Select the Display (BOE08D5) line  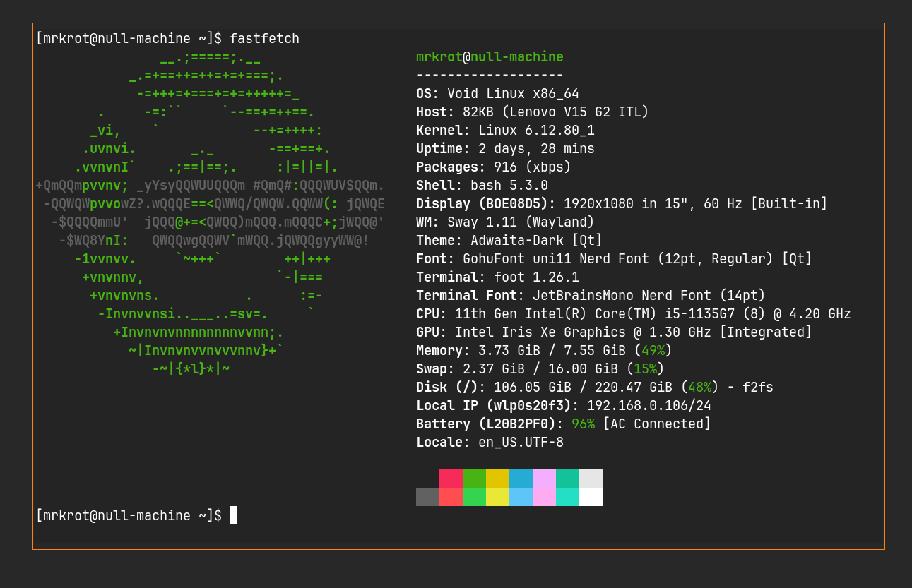tap(622, 204)
